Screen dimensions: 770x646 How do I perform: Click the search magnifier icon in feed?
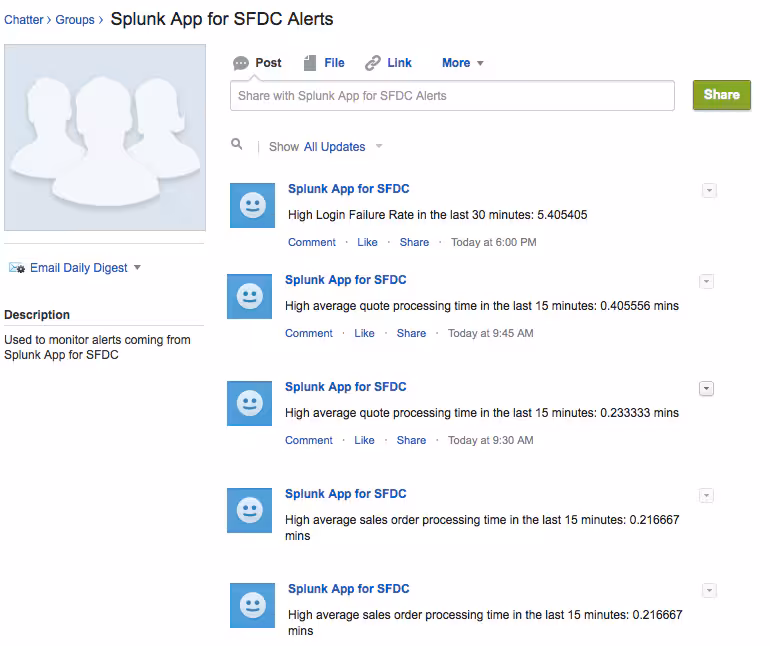click(x=237, y=145)
